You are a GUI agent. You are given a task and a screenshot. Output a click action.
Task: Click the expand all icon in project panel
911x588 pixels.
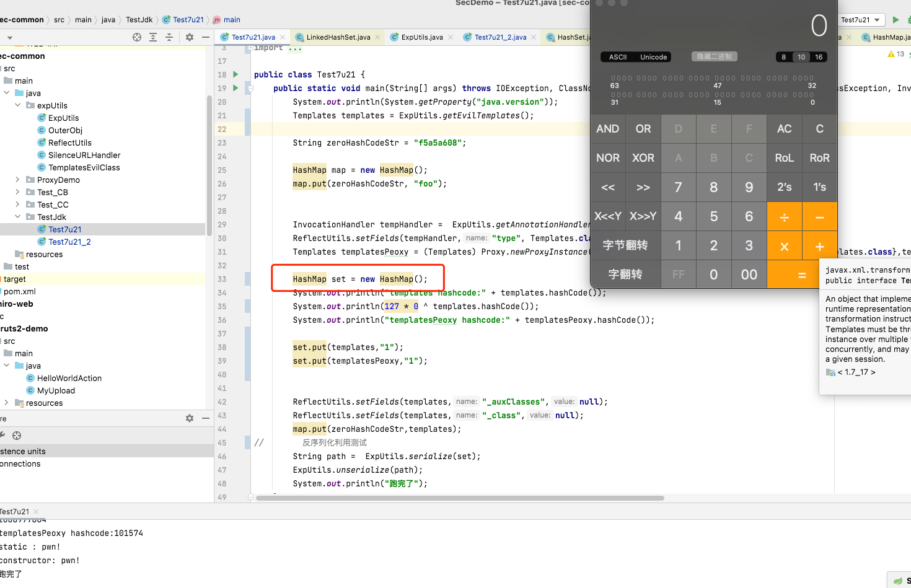coord(153,37)
